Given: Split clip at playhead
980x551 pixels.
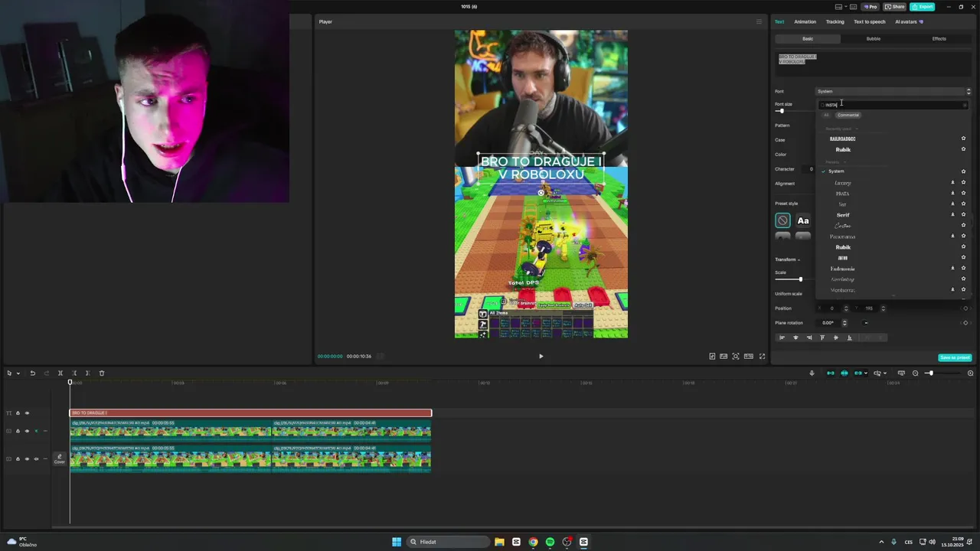Looking at the screenshot, I should coord(60,373).
